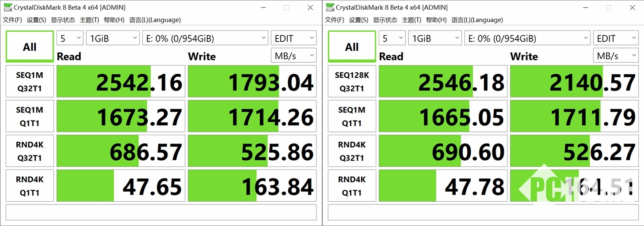
Task: Click the CrystalDiskMark app icon in right window title bar
Action: pyautogui.click(x=329, y=8)
